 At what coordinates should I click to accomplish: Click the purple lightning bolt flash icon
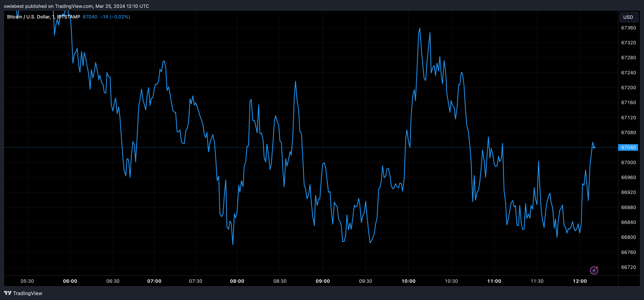(x=594, y=270)
